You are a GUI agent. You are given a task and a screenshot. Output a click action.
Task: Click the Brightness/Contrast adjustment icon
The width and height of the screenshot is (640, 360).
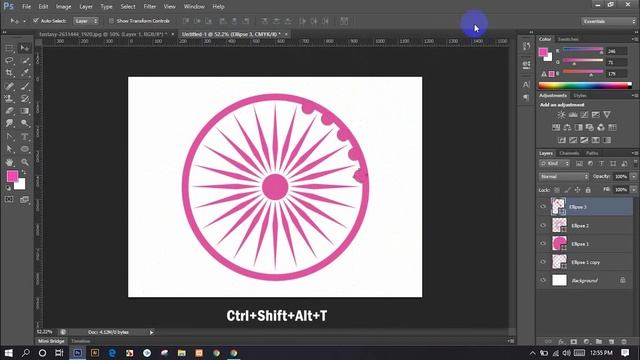coord(562,115)
